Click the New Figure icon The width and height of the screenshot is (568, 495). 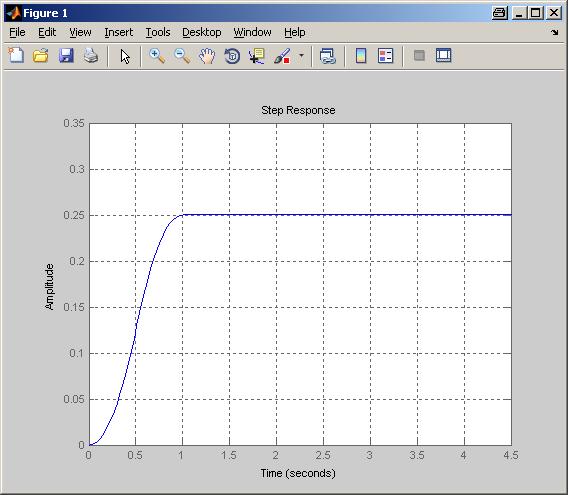tap(16, 56)
